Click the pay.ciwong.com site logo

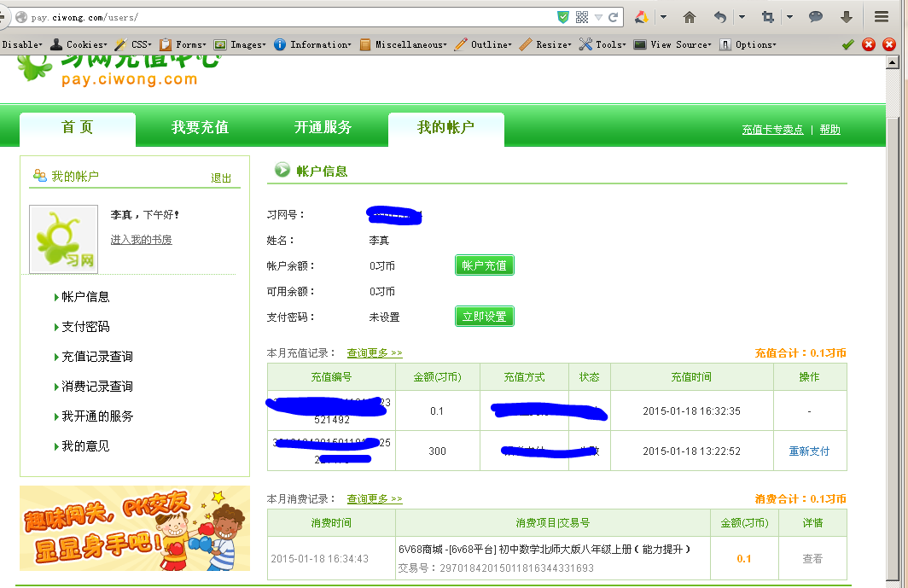[x=119, y=72]
